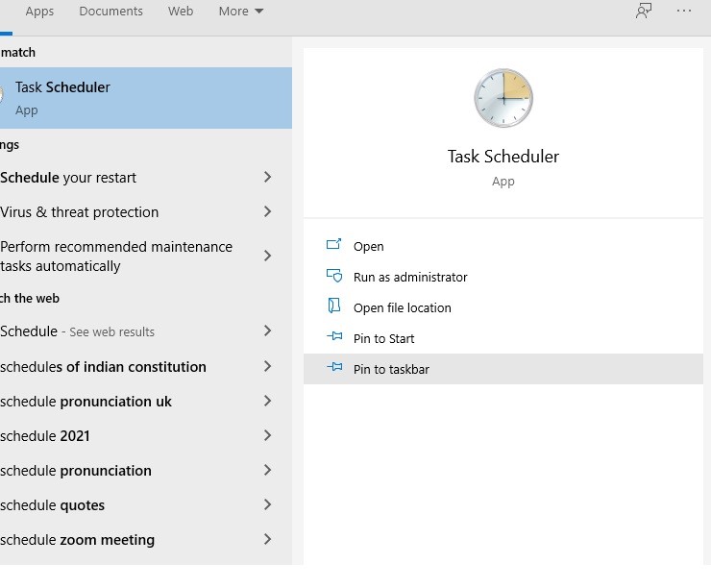Open the three-dot options menu
The image size is (711, 588).
(684, 11)
